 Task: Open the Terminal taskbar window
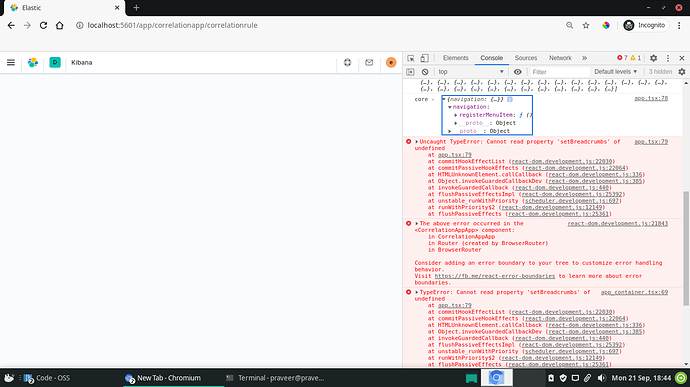coord(275,378)
